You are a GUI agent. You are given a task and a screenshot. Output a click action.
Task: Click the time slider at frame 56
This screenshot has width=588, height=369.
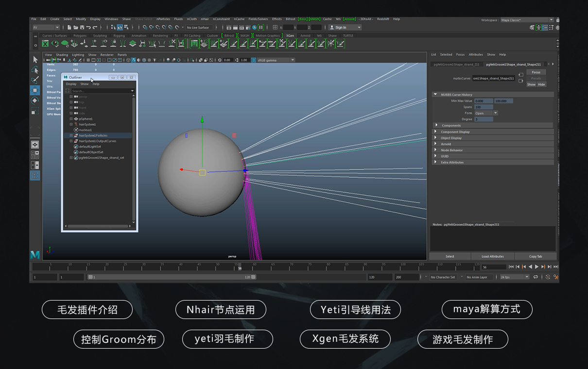coord(240,267)
